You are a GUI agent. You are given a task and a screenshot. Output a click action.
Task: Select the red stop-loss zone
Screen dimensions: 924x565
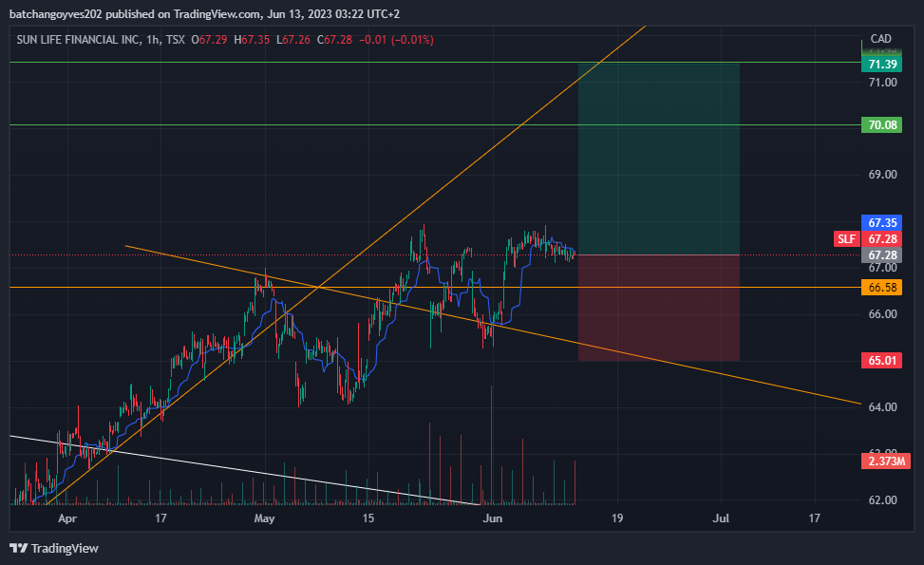coord(659,308)
